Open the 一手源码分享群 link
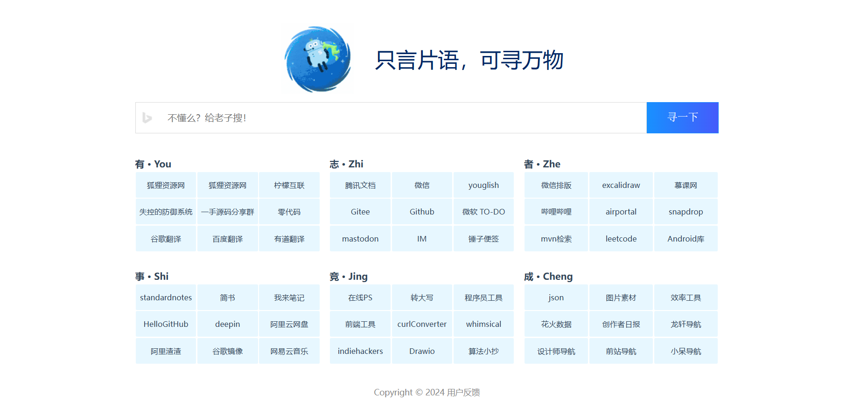 point(228,212)
